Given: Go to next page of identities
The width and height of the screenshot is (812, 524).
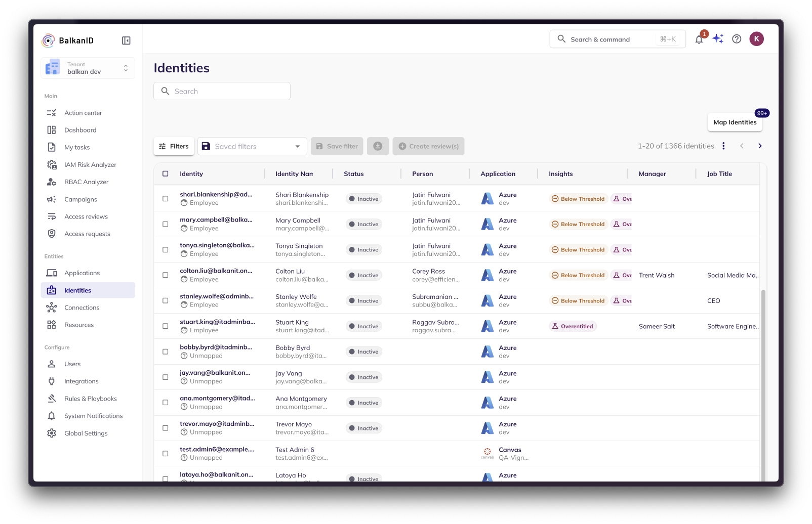Looking at the screenshot, I should pos(759,146).
